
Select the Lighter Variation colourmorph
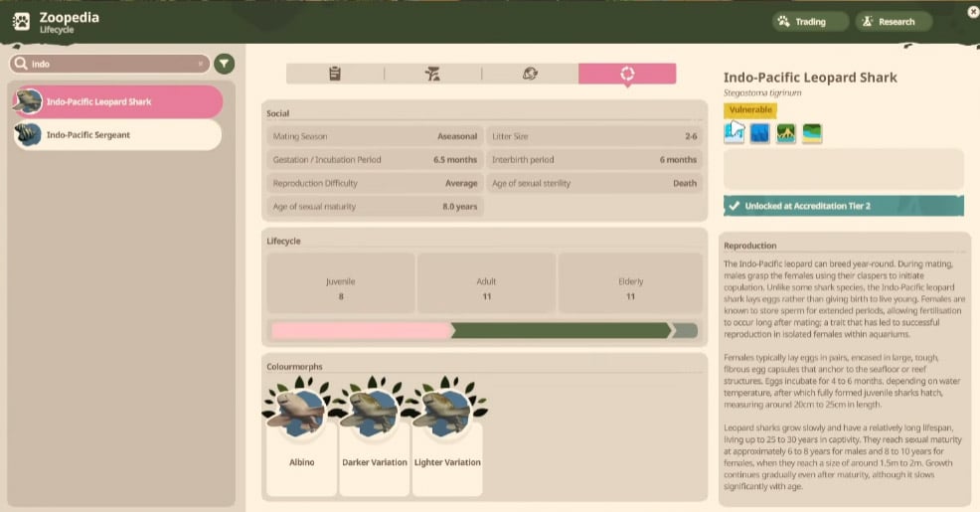(x=447, y=437)
